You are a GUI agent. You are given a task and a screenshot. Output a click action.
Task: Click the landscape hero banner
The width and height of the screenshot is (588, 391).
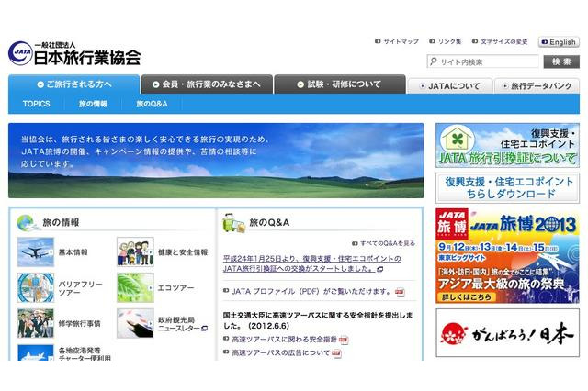[216, 161]
